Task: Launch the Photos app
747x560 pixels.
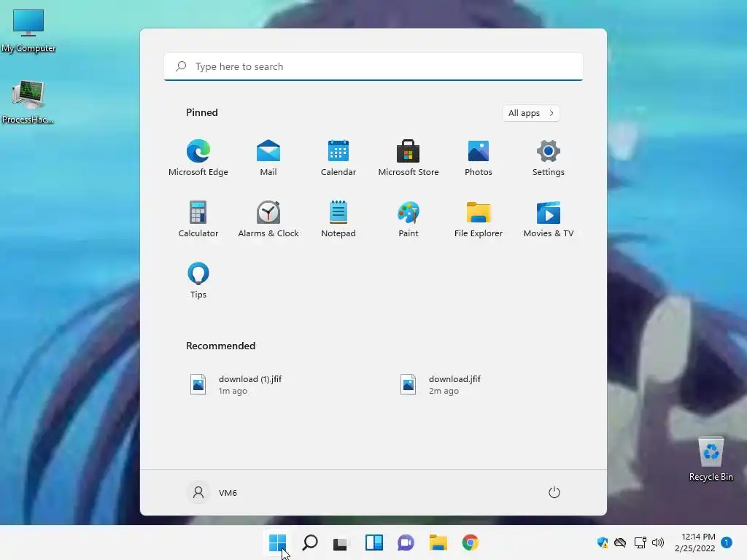Action: pos(479,157)
